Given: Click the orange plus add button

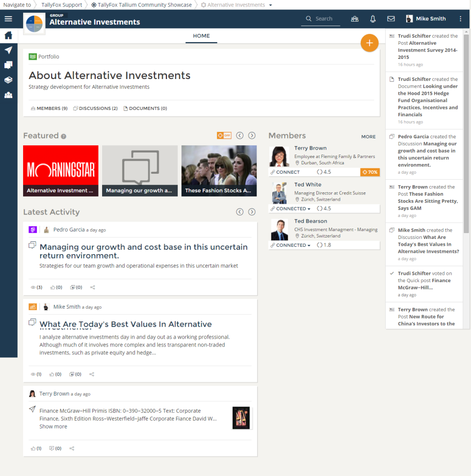Looking at the screenshot, I should [x=369, y=43].
